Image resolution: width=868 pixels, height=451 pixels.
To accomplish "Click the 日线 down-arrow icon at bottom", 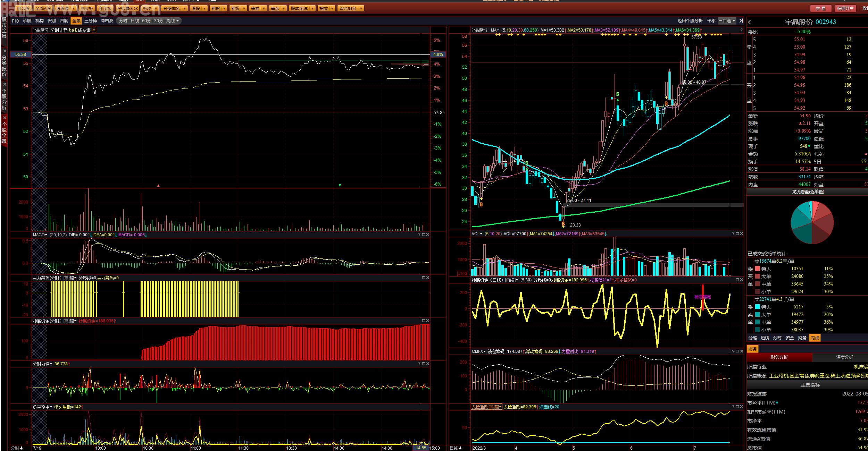I will pyautogui.click(x=460, y=448).
